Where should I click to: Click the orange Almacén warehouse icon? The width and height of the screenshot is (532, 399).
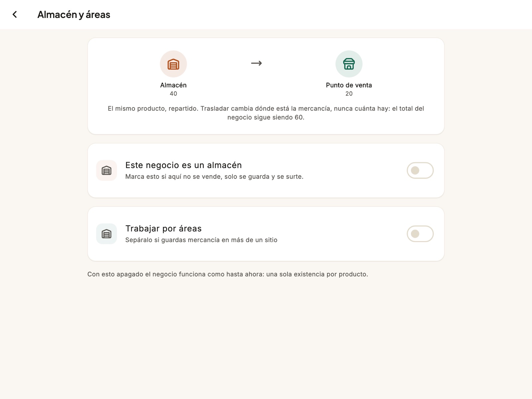173,64
